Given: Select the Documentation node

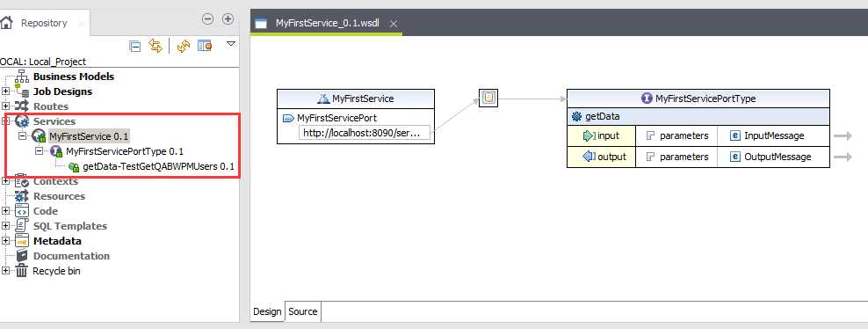Looking at the screenshot, I should tap(71, 256).
